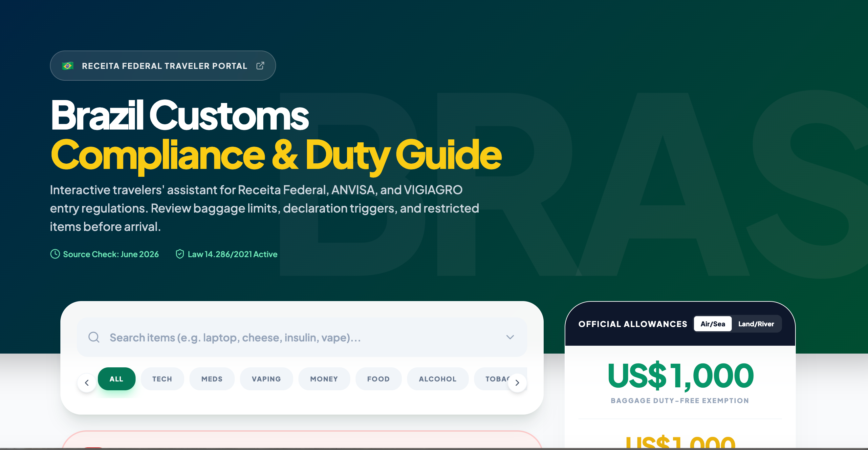This screenshot has height=450, width=868.
Task: Select the MEDS category filter
Action: [212, 378]
